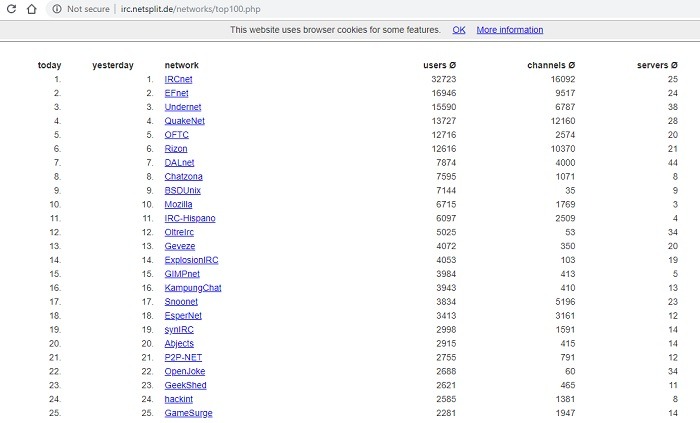
Task: Open the More information cookie link
Action: 510,30
